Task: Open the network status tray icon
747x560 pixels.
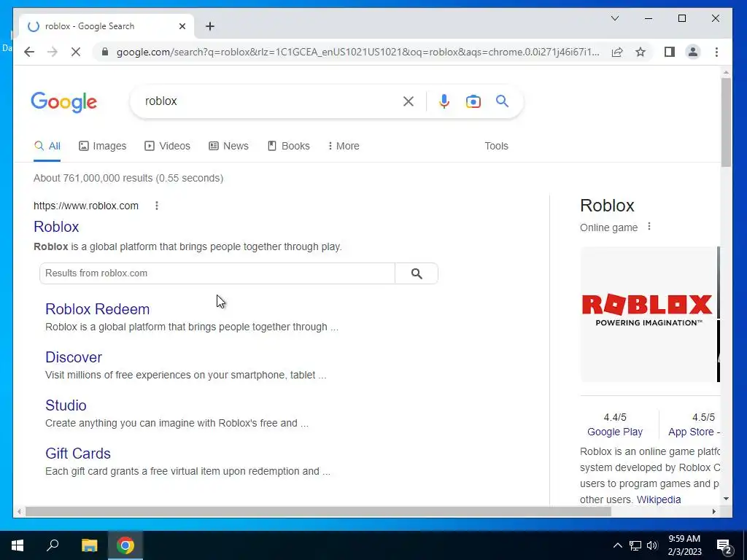Action: (635, 545)
